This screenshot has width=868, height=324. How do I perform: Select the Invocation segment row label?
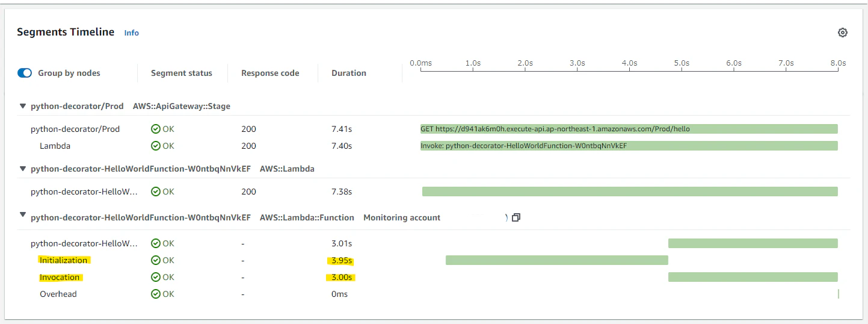(60, 277)
